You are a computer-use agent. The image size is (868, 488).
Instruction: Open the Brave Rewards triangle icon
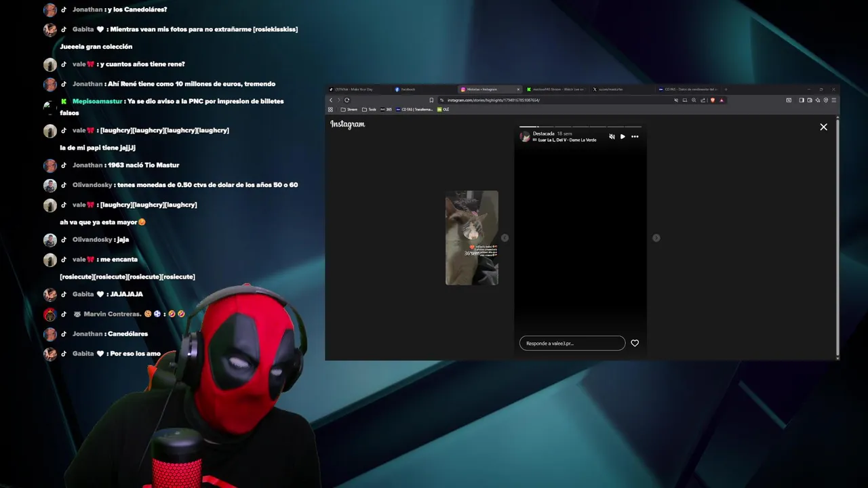(722, 100)
